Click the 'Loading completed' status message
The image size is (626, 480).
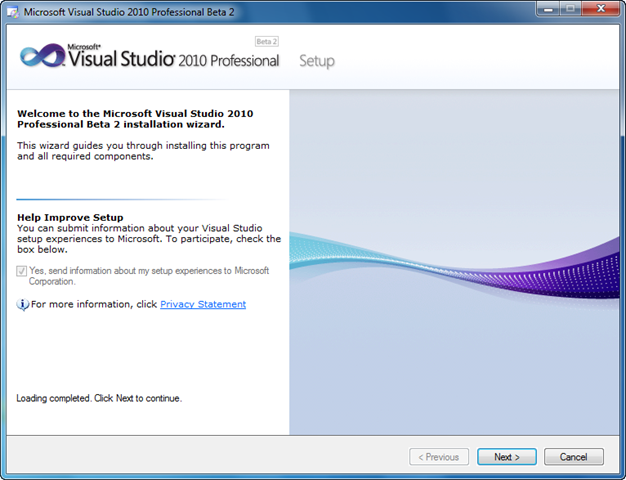[x=99, y=398]
